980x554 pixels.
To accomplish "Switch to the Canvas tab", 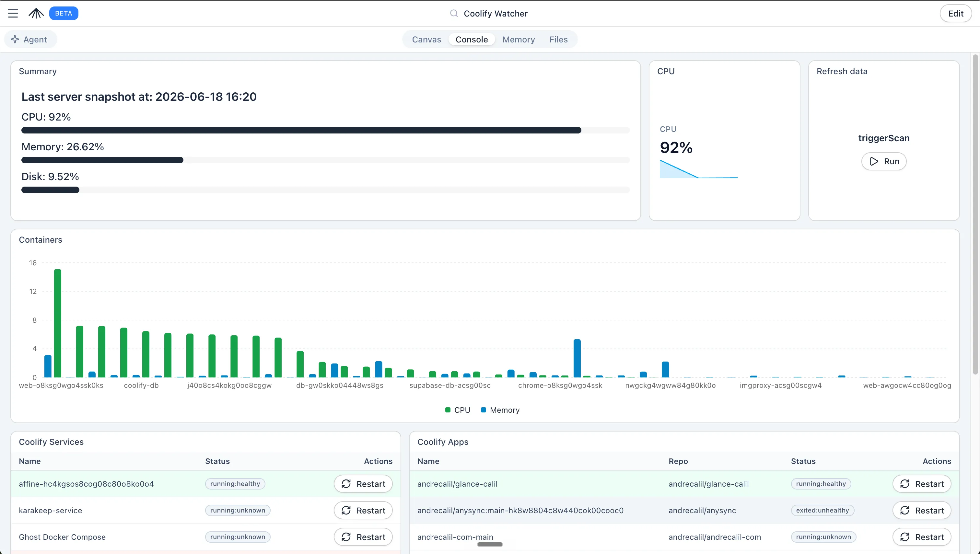I will 426,40.
